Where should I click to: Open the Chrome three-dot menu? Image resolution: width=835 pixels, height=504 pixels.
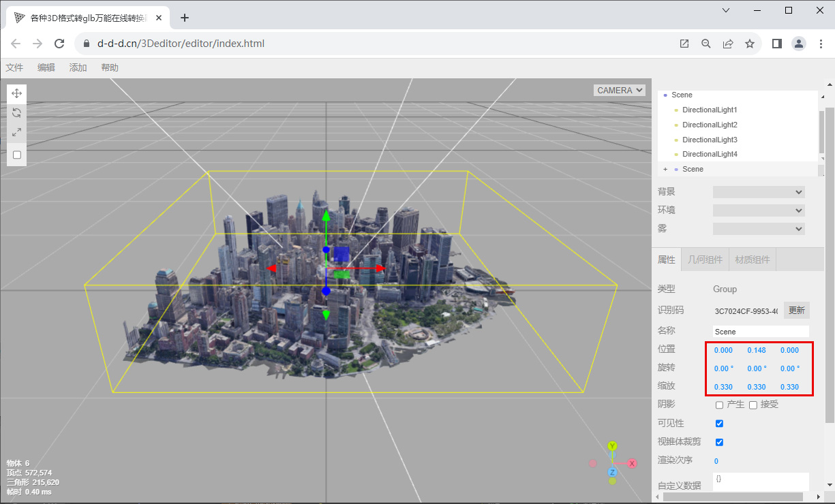pos(819,44)
